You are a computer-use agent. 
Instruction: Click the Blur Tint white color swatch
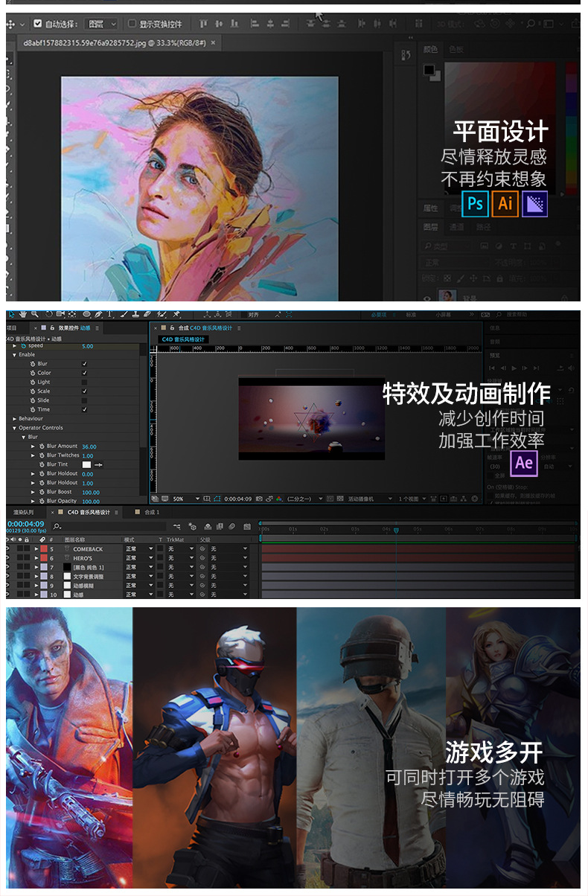86,464
